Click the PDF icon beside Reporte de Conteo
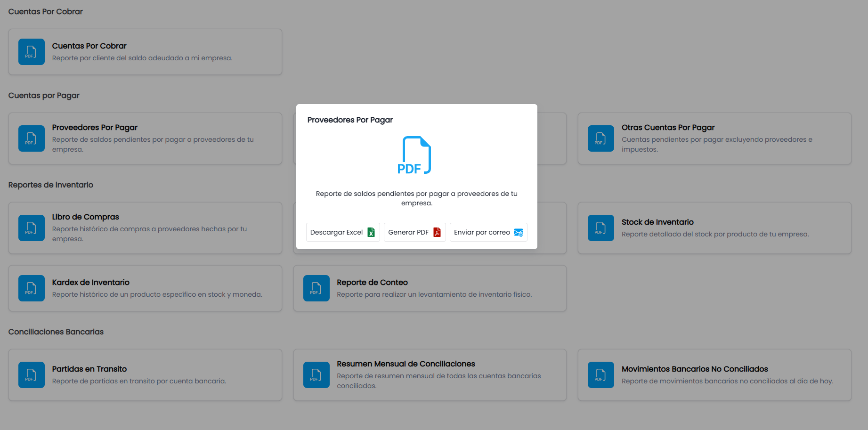 click(316, 288)
